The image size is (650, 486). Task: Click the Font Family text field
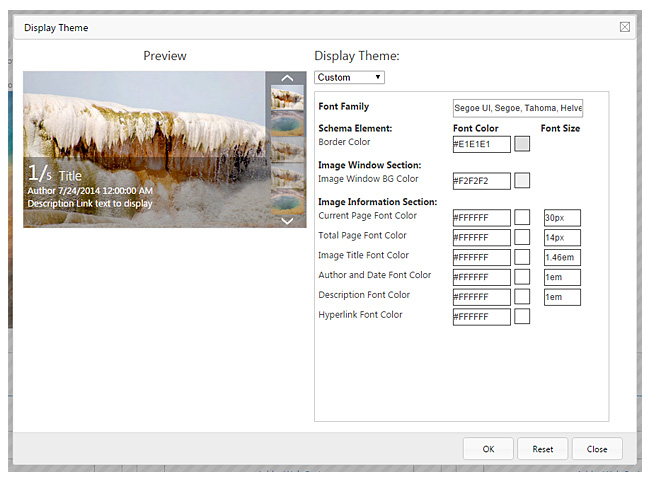point(517,108)
